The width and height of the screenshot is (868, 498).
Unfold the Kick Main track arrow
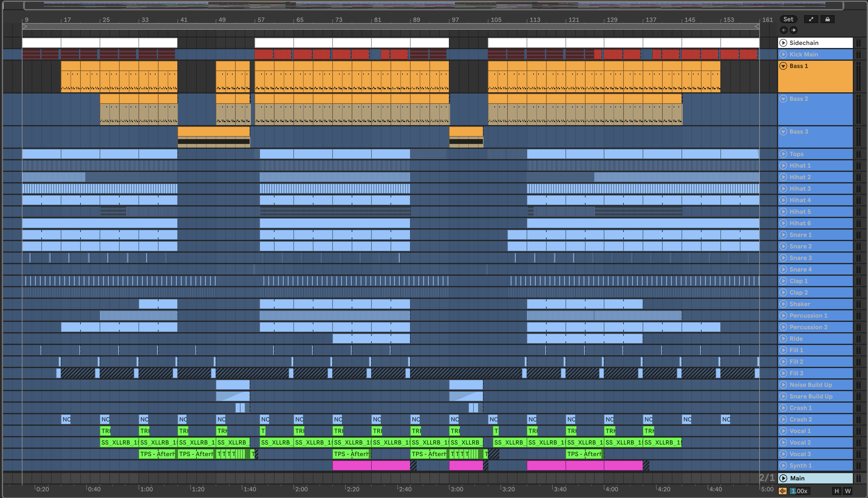coord(783,54)
